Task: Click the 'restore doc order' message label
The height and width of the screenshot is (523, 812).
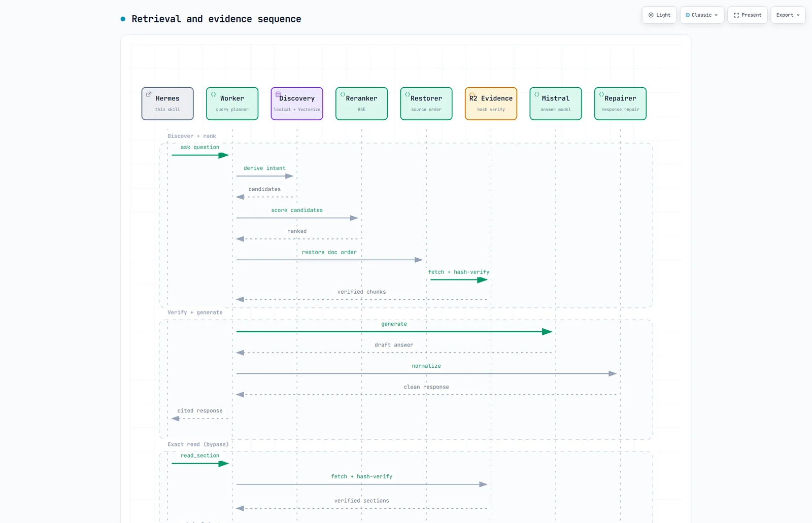Action: point(329,252)
